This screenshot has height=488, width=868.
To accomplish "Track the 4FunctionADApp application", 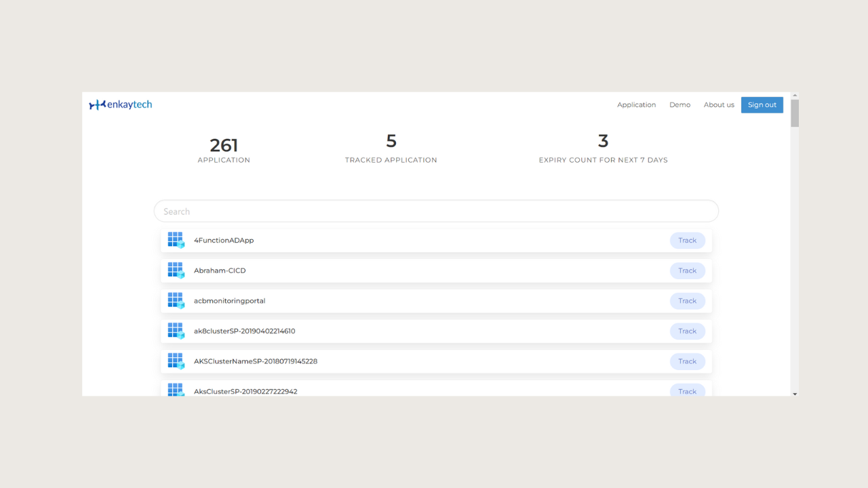I will pos(687,241).
